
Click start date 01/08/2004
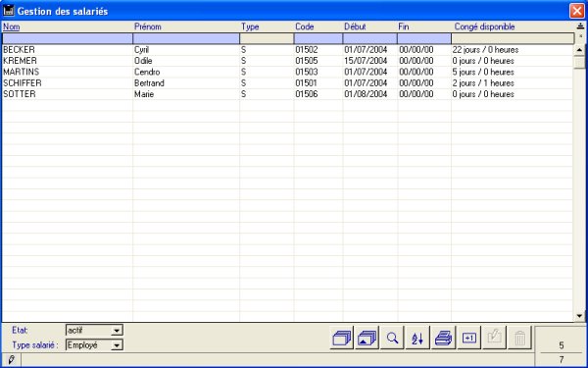coord(366,94)
